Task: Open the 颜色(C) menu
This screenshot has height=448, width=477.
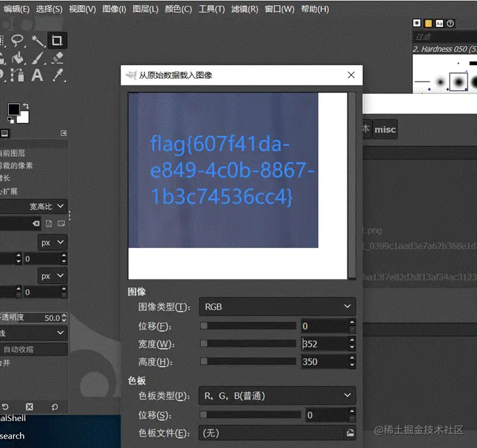Action: tap(179, 9)
